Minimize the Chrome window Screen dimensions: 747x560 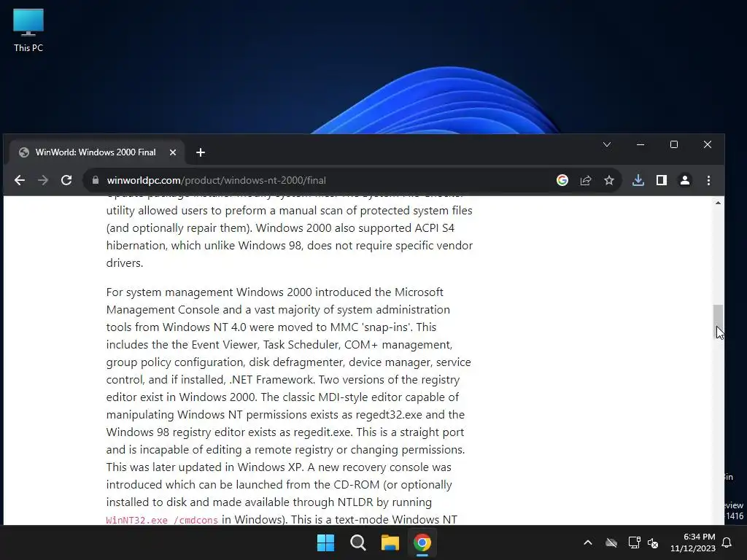[x=640, y=144]
